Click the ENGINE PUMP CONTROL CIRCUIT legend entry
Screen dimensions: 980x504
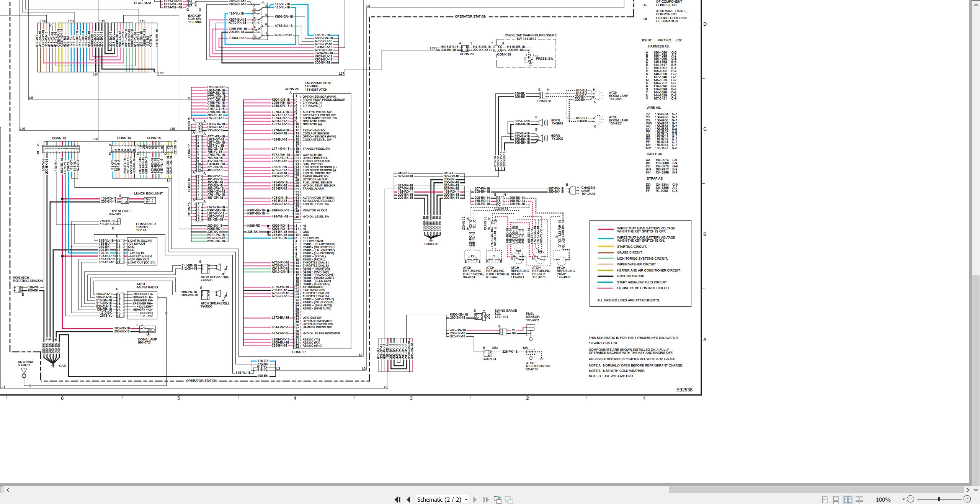click(x=643, y=288)
